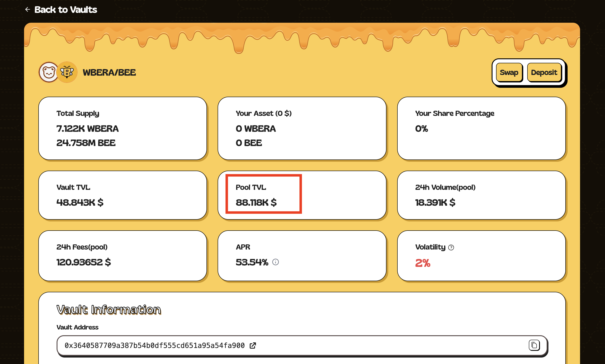Screen dimensions: 605x364
Task: Open the Deposit button
Action: click(544, 72)
